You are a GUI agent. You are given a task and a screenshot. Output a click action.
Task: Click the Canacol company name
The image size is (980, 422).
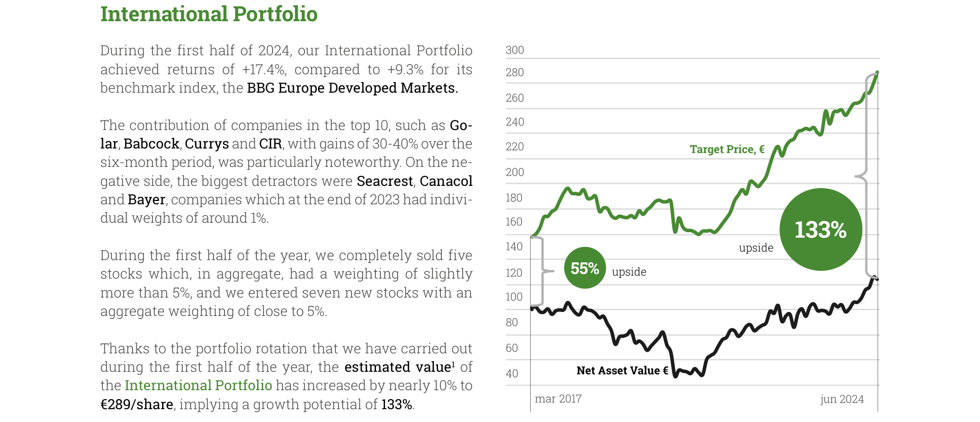point(446,181)
